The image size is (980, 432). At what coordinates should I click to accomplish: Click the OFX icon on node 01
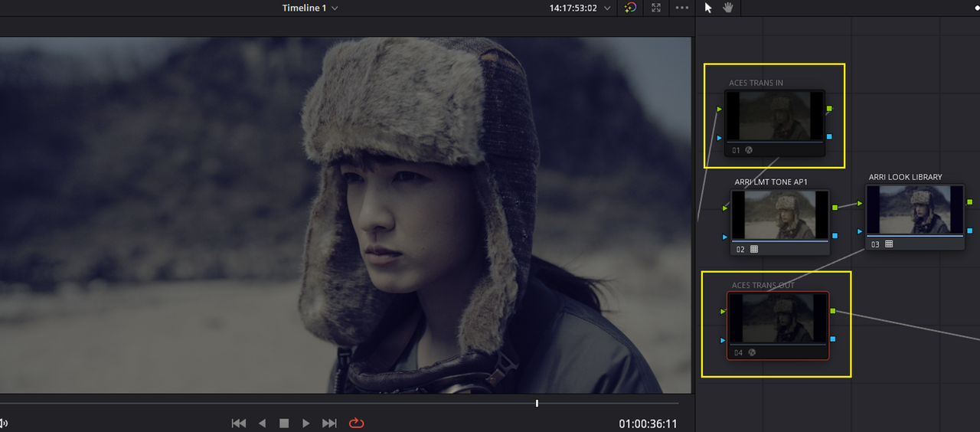pyautogui.click(x=749, y=150)
